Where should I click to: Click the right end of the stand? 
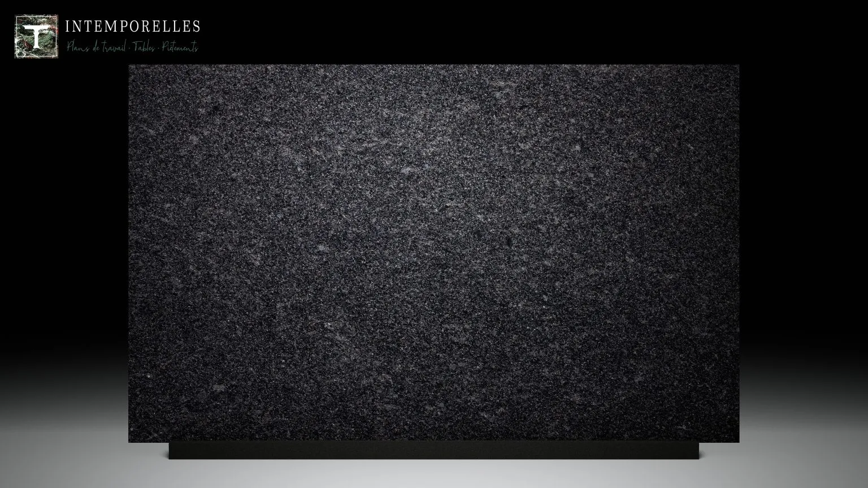696,450
